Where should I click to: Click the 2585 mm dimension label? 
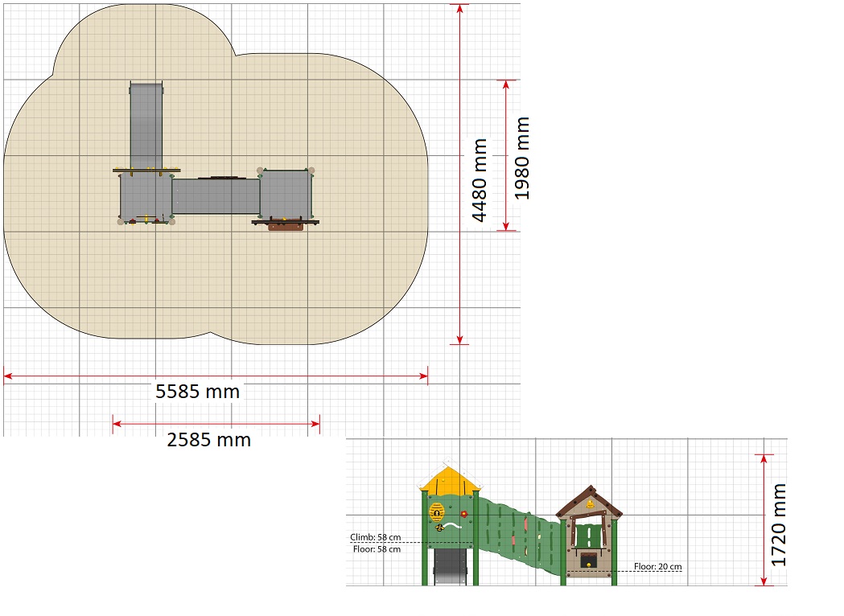pos(209,440)
